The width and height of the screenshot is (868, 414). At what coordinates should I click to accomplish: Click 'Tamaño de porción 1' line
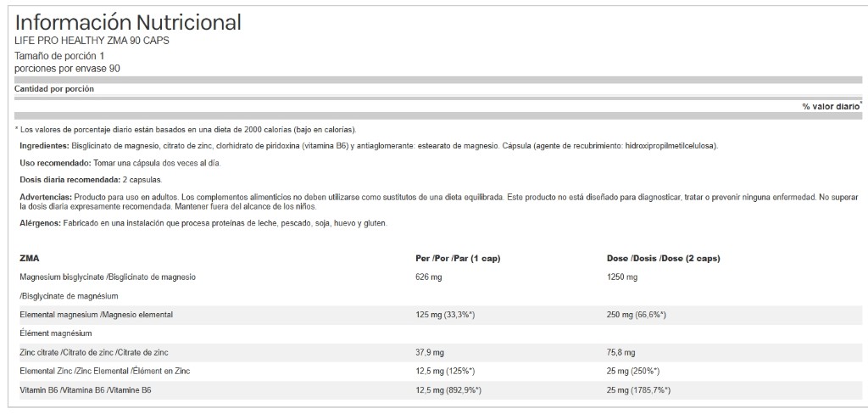(59, 56)
